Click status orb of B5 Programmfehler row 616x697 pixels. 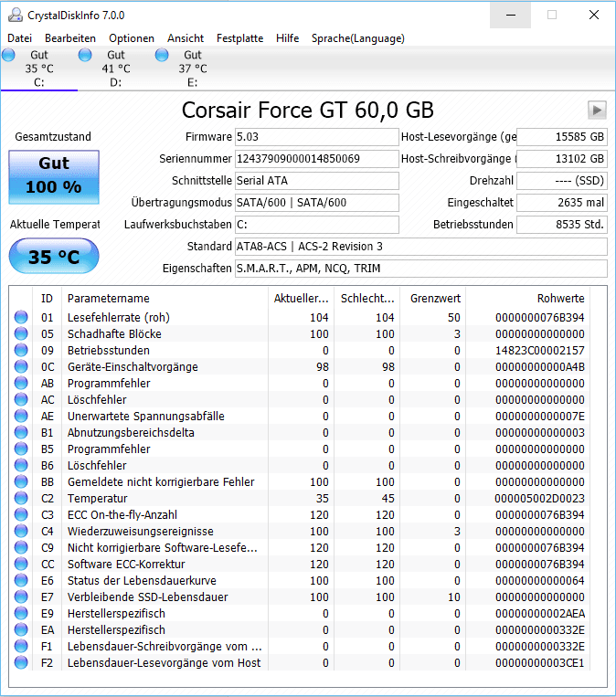pyautogui.click(x=21, y=449)
